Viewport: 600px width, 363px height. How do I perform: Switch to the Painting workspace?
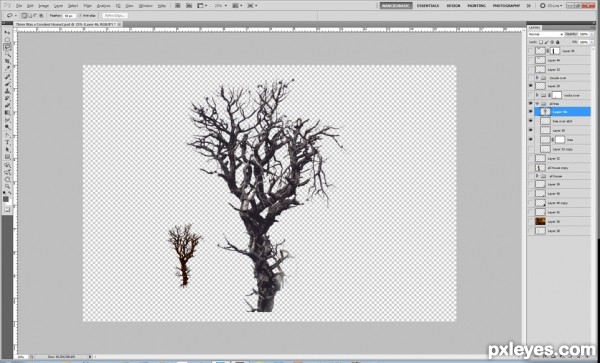click(x=476, y=6)
